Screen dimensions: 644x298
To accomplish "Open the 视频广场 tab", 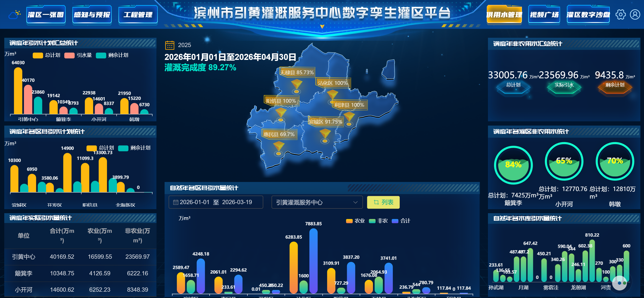I will click(544, 15).
